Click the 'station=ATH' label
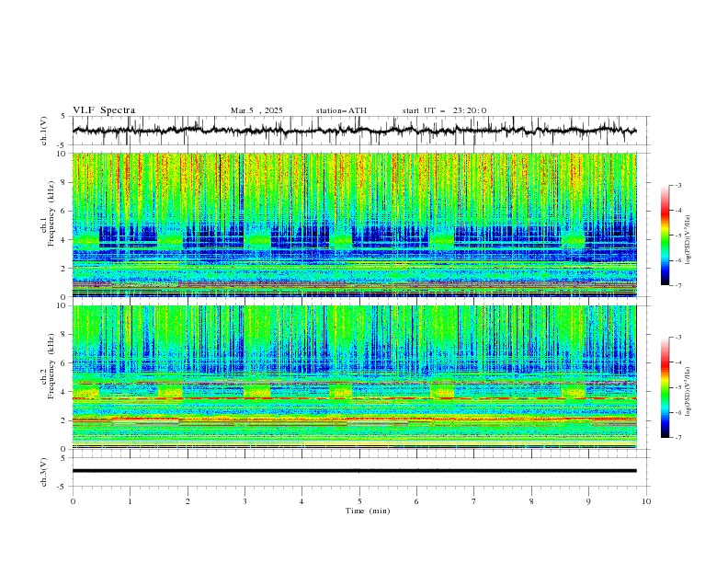Image resolution: width=728 pixels, height=563 pixels. 341,110
